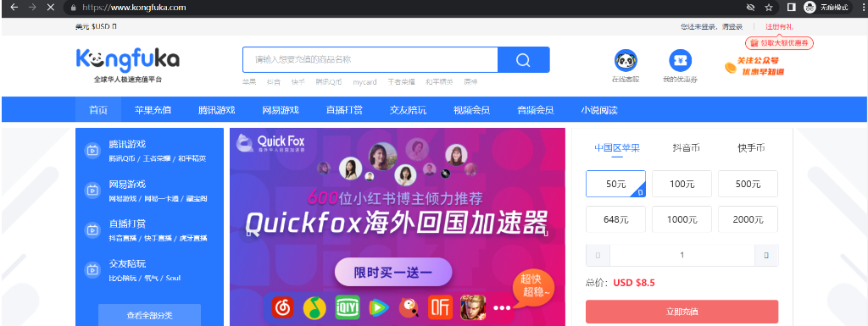Click the product search input field

click(x=370, y=59)
